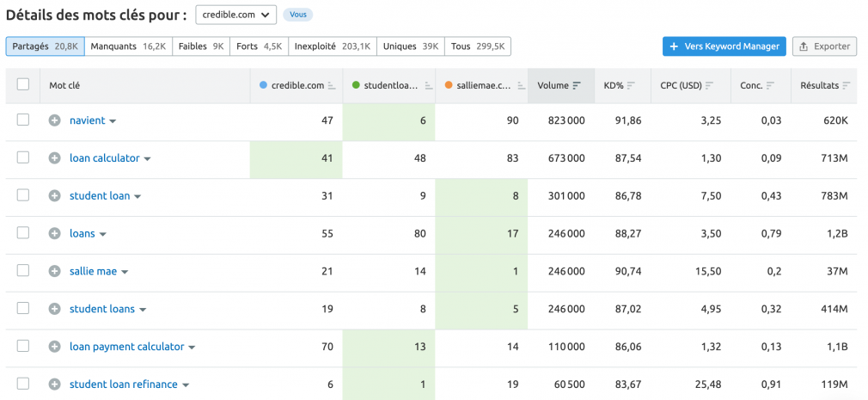This screenshot has height=400, width=868.
Task: Add navient keyword with plus icon
Action: 54,120
